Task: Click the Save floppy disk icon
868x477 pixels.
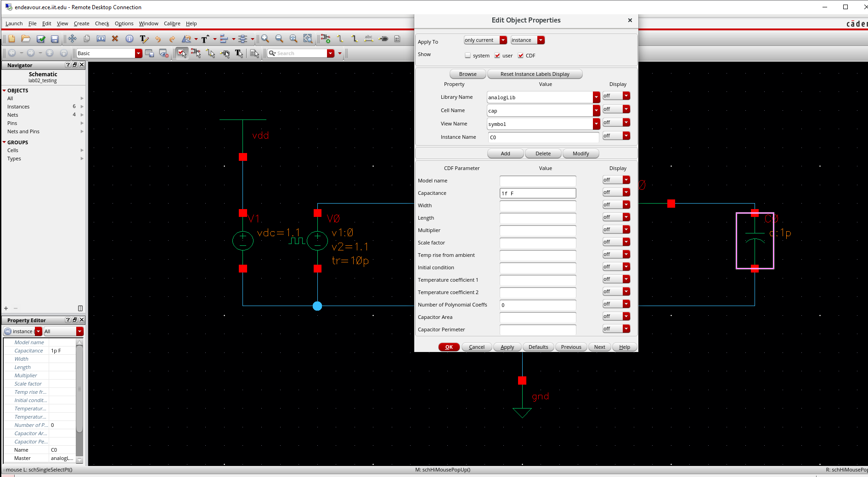Action: coord(55,39)
